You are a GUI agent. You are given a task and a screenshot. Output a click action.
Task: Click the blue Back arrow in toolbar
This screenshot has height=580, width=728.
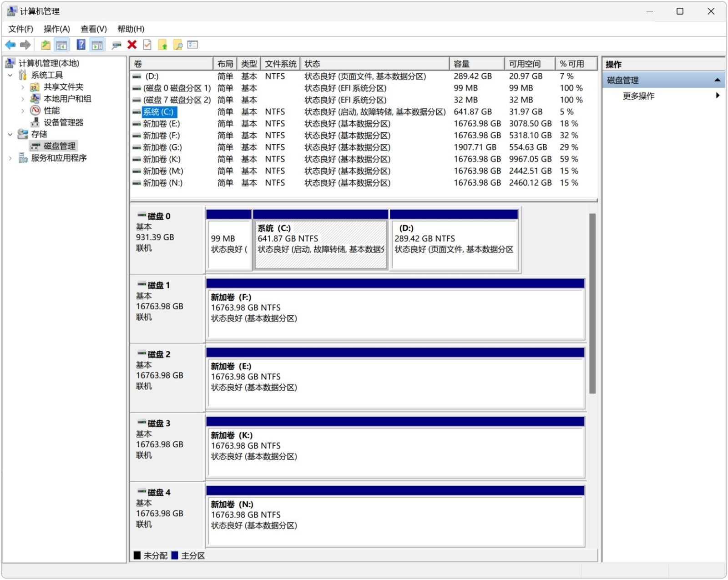(x=10, y=45)
